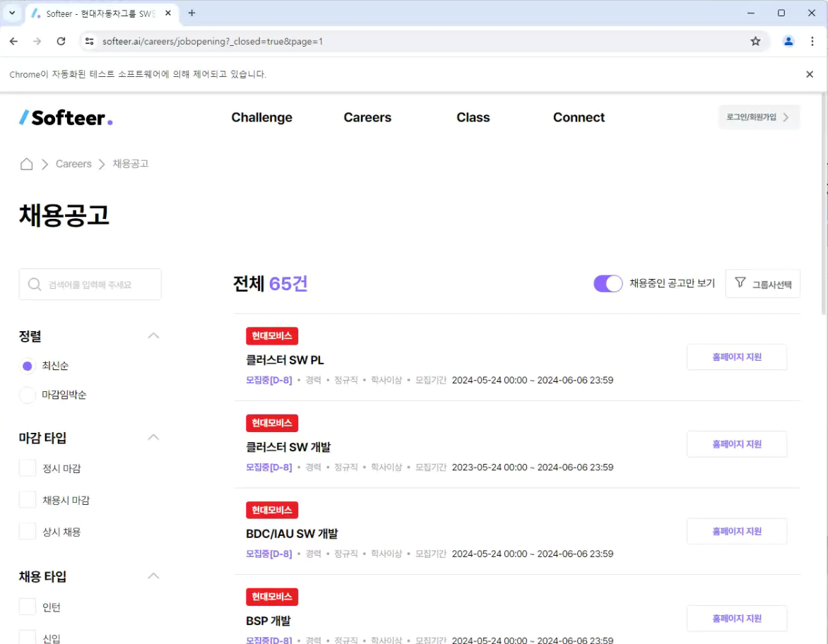
Task: Check the 채용시 마감 checkbox
Action: tap(28, 500)
